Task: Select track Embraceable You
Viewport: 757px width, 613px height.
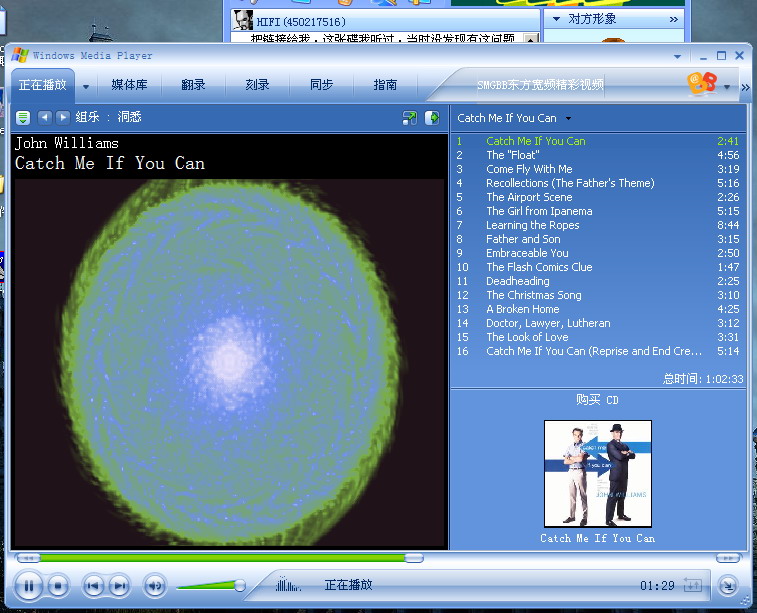Action: pyautogui.click(x=598, y=253)
